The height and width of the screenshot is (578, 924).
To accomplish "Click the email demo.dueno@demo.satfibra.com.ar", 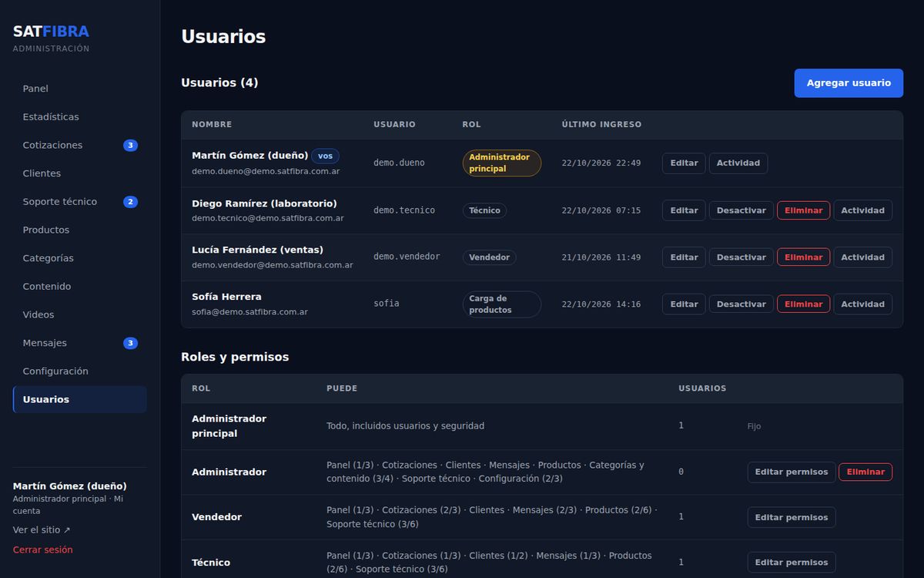I will click(x=266, y=171).
